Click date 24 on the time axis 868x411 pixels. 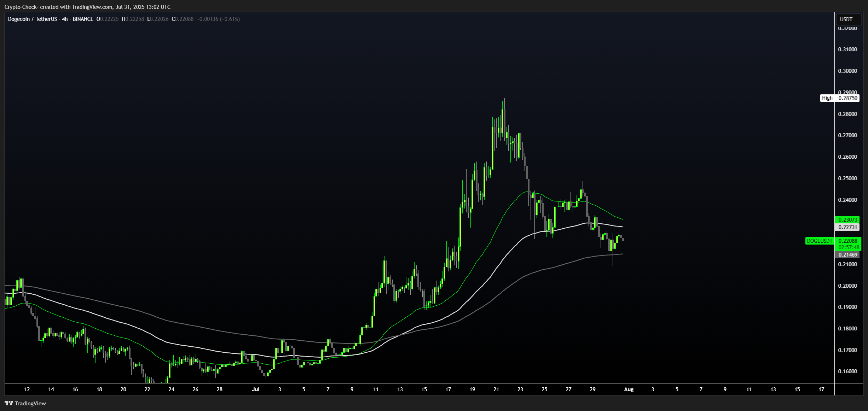171,389
